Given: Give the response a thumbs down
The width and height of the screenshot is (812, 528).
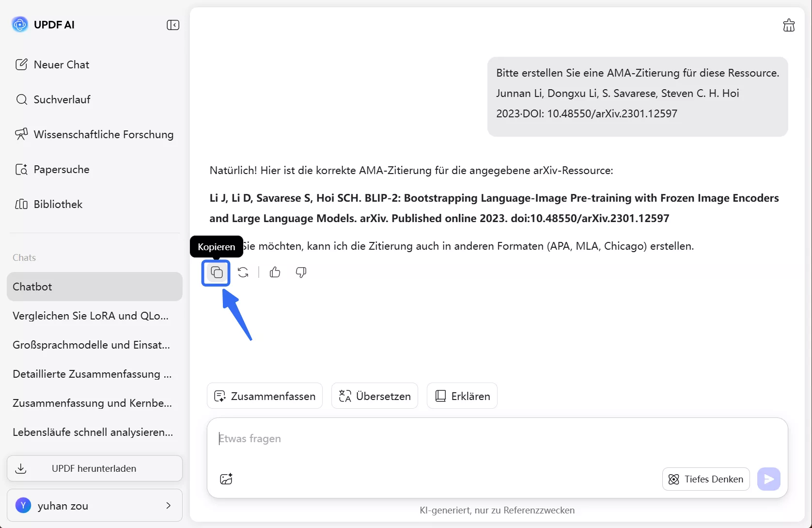Looking at the screenshot, I should coord(301,272).
